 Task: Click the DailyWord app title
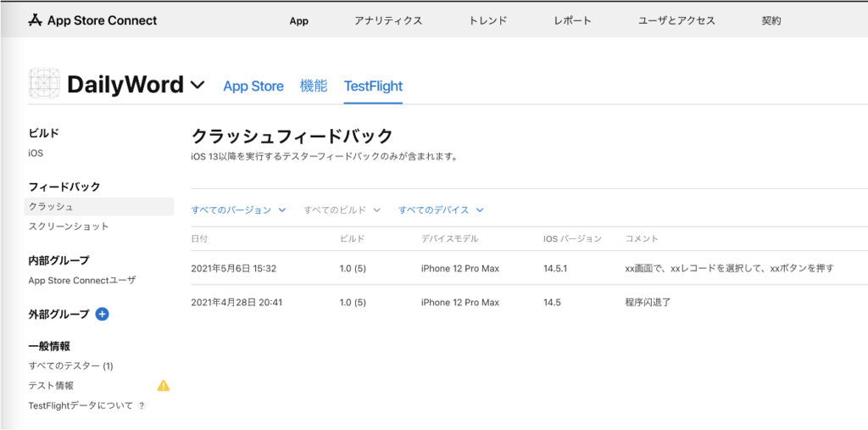(125, 85)
